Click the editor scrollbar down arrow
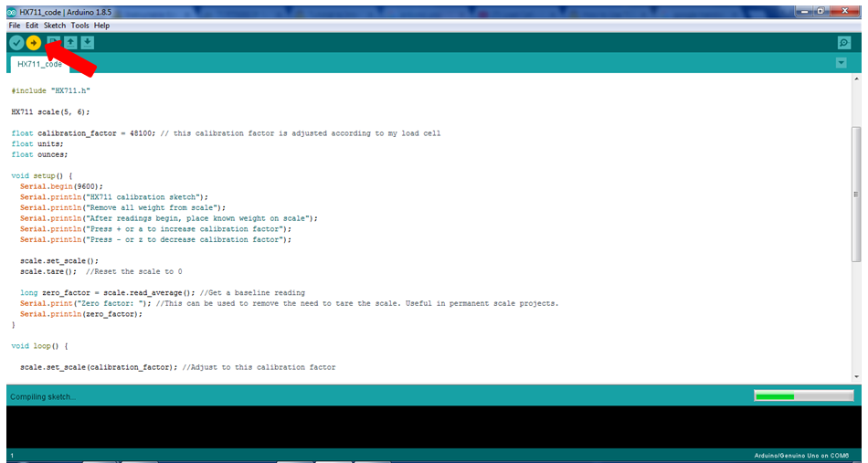Image resolution: width=868 pixels, height=463 pixels. (856, 377)
